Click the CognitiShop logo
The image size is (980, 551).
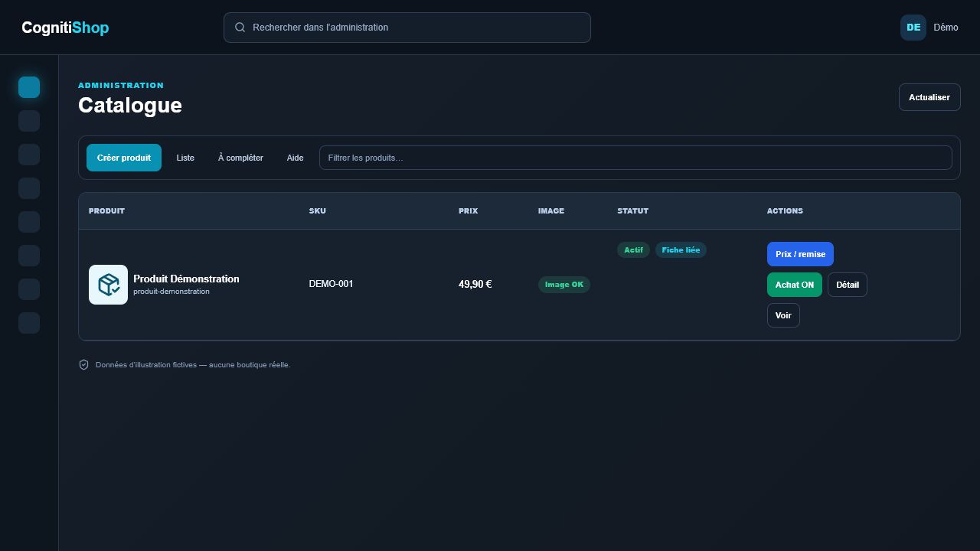point(65,28)
